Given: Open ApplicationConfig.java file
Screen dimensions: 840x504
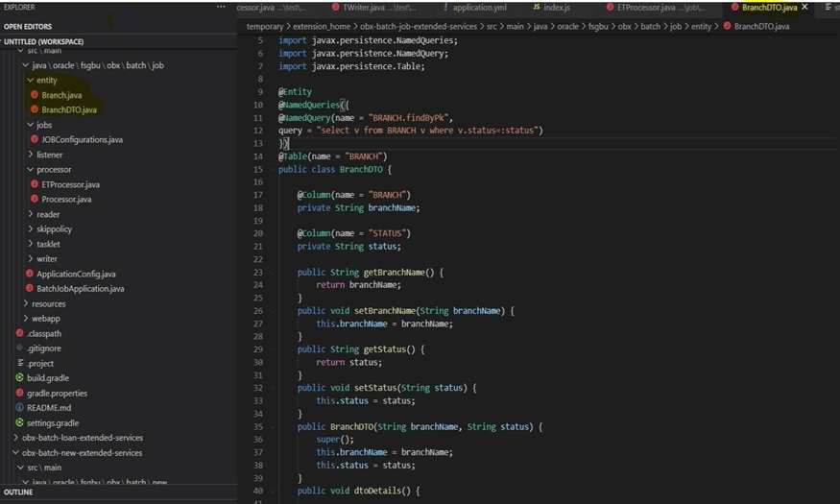Looking at the screenshot, I should coord(76,274).
